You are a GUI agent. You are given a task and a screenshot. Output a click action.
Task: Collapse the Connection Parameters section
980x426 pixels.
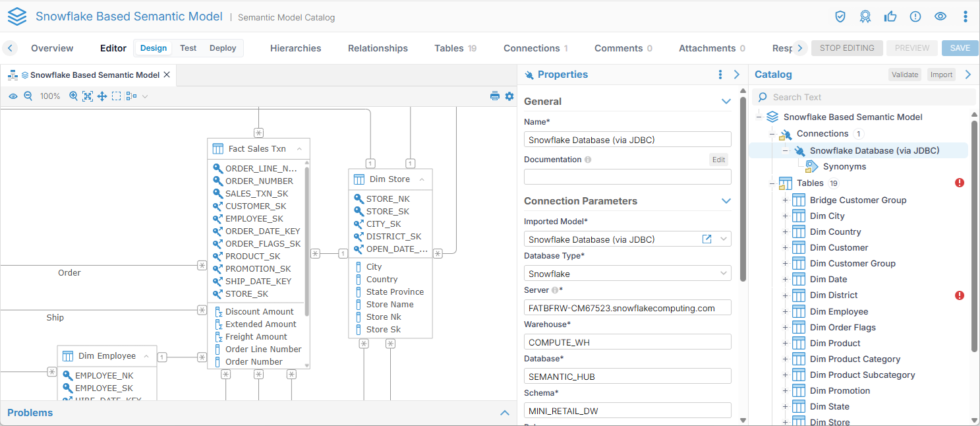(x=726, y=201)
